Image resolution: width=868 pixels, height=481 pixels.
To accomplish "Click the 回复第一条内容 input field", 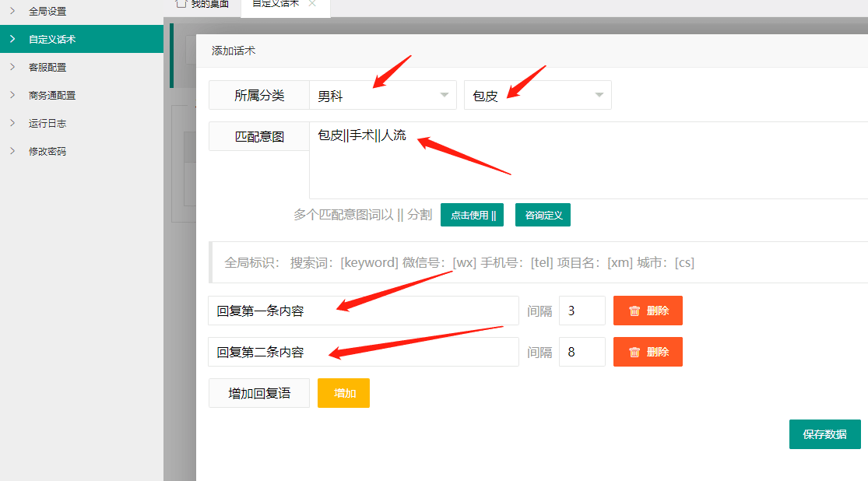I will click(x=363, y=311).
